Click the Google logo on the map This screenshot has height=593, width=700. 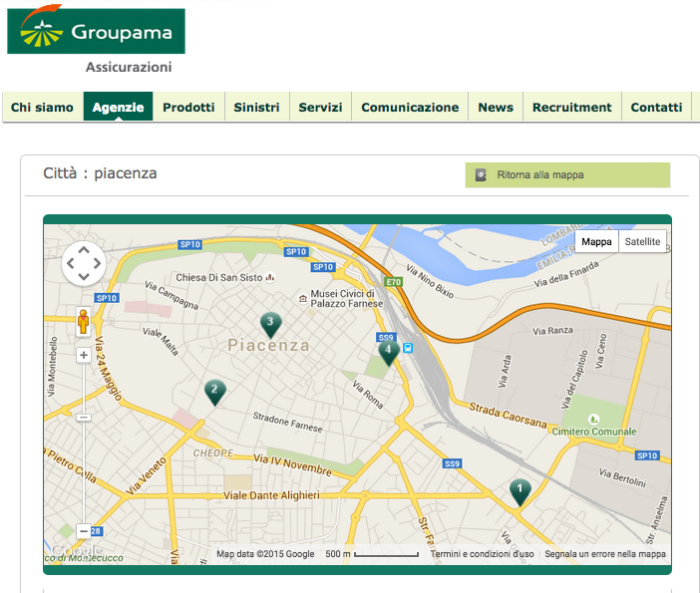point(77,550)
